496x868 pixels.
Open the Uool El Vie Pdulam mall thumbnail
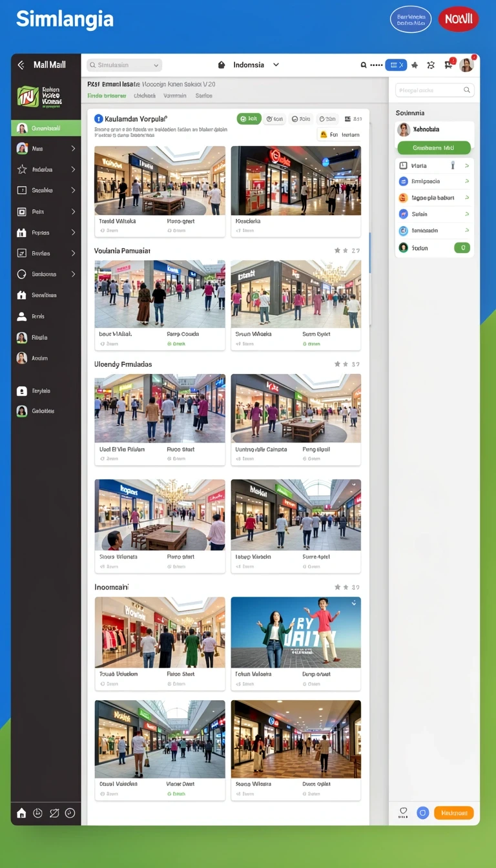click(x=160, y=408)
